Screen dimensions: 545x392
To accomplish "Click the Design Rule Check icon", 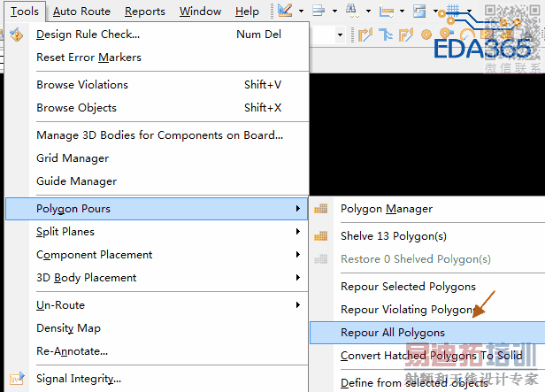I will coord(16,35).
